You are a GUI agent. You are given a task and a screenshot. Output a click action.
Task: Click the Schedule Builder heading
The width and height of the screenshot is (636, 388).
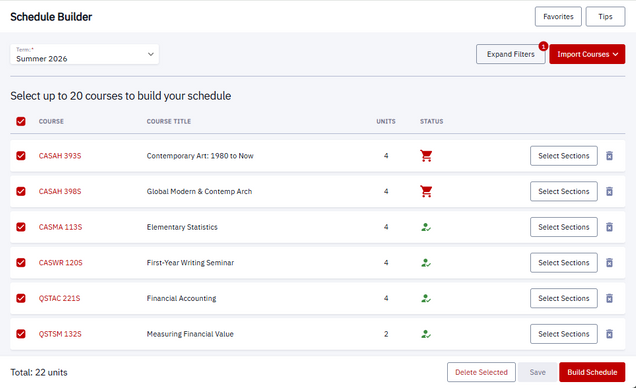click(51, 17)
